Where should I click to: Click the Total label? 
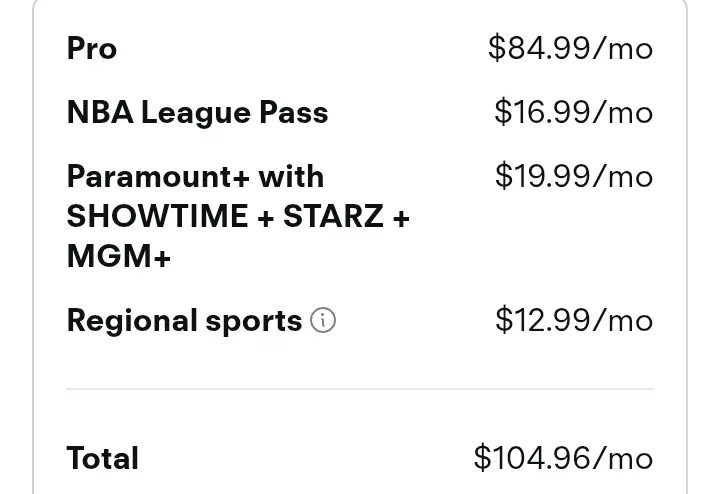[x=102, y=458]
